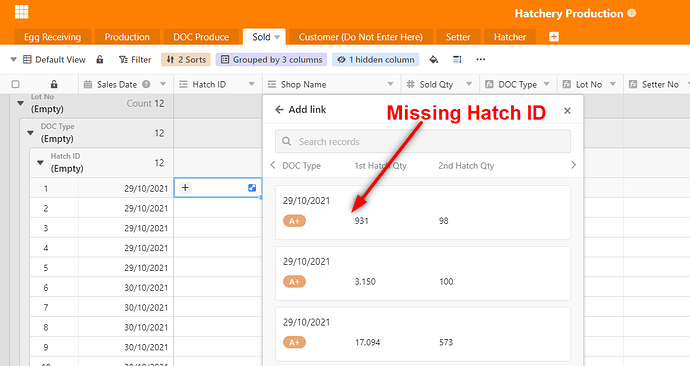Open the app grid menu icon
The height and width of the screenshot is (366, 690).
[21, 12]
